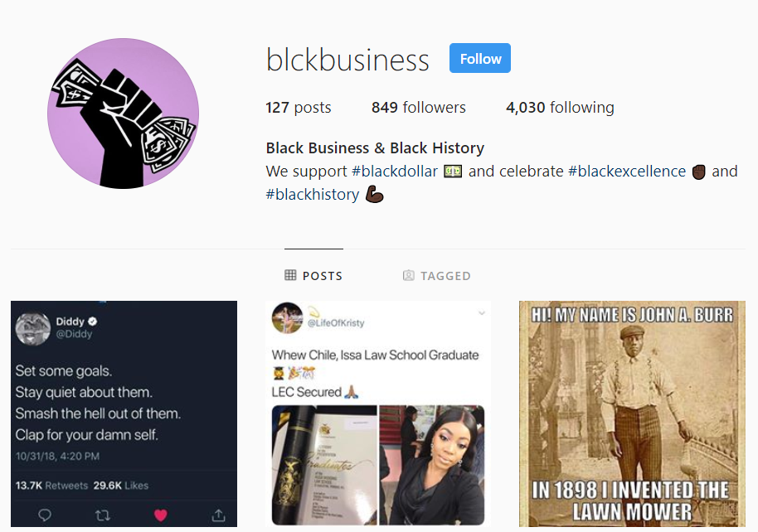Image resolution: width=758 pixels, height=532 pixels.
Task: Open the John A. Burr lawn mower post
Action: tap(632, 414)
